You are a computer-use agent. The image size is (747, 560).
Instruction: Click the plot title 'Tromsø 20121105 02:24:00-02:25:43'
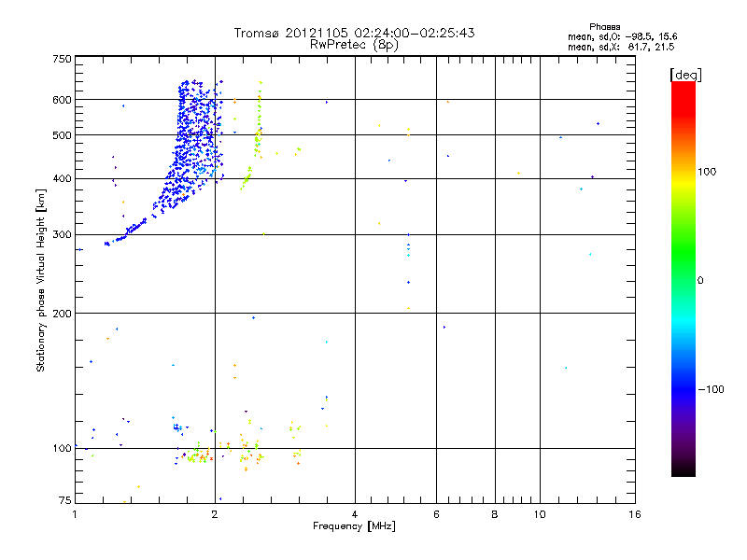pyautogui.click(x=354, y=33)
